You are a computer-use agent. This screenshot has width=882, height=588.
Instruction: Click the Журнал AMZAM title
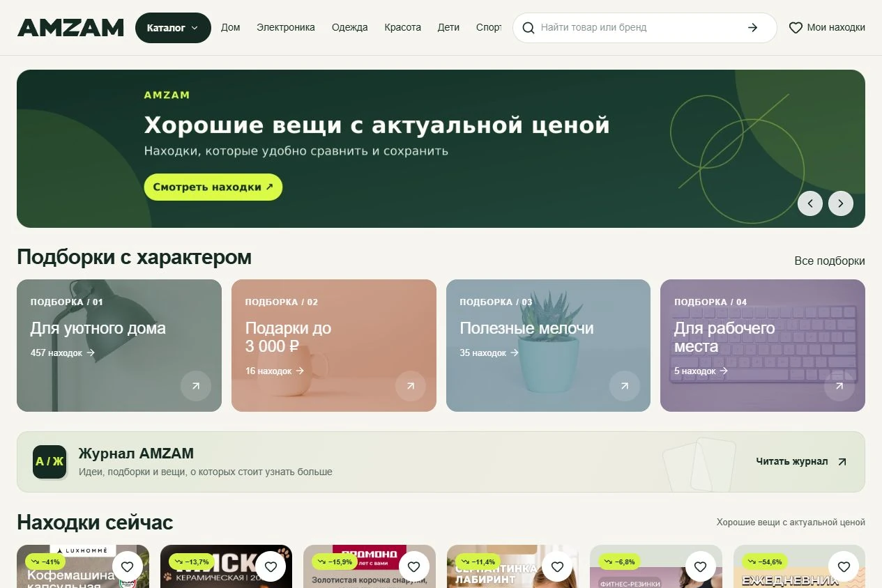[x=136, y=454]
